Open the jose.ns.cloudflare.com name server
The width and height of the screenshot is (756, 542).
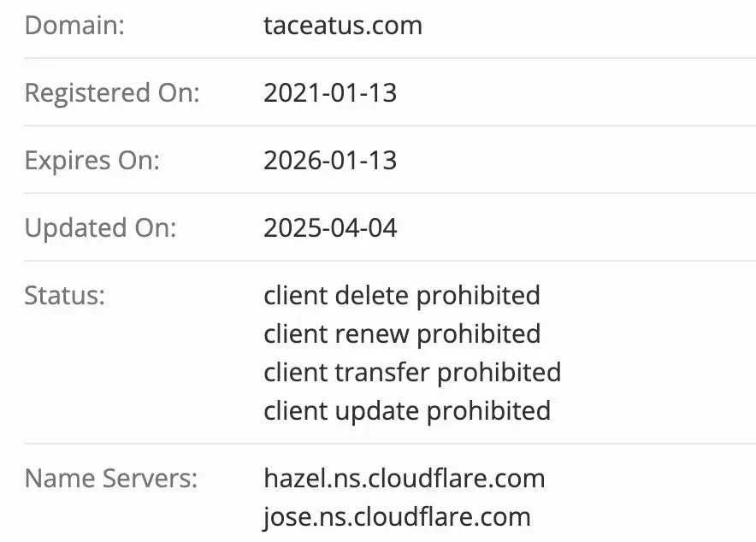(397, 516)
